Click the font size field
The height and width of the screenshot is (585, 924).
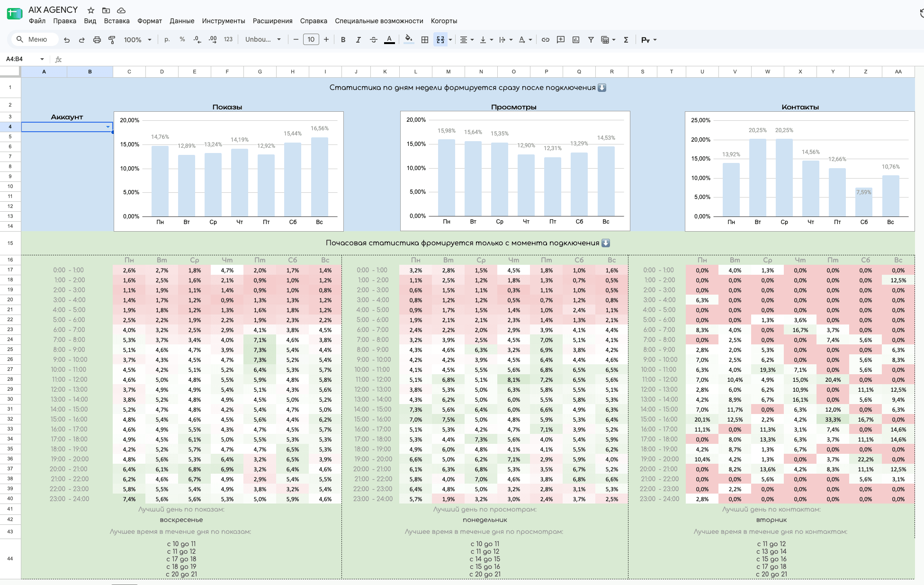click(311, 40)
